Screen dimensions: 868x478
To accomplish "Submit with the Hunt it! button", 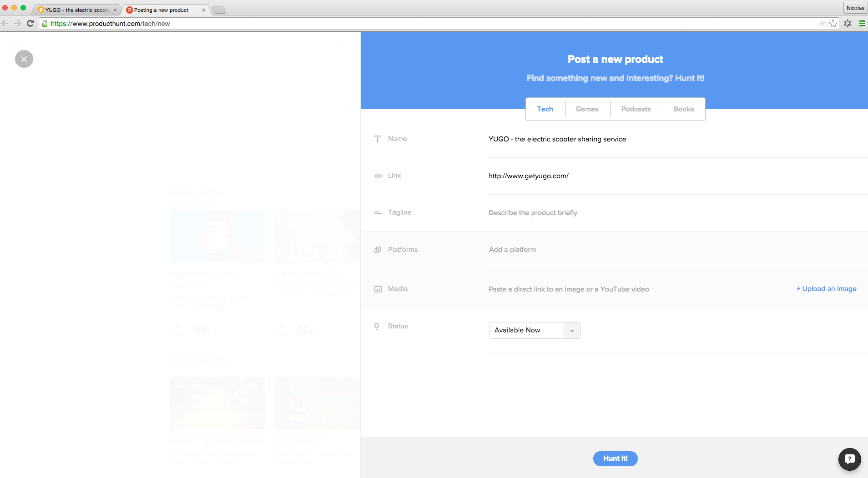I will pos(615,458).
